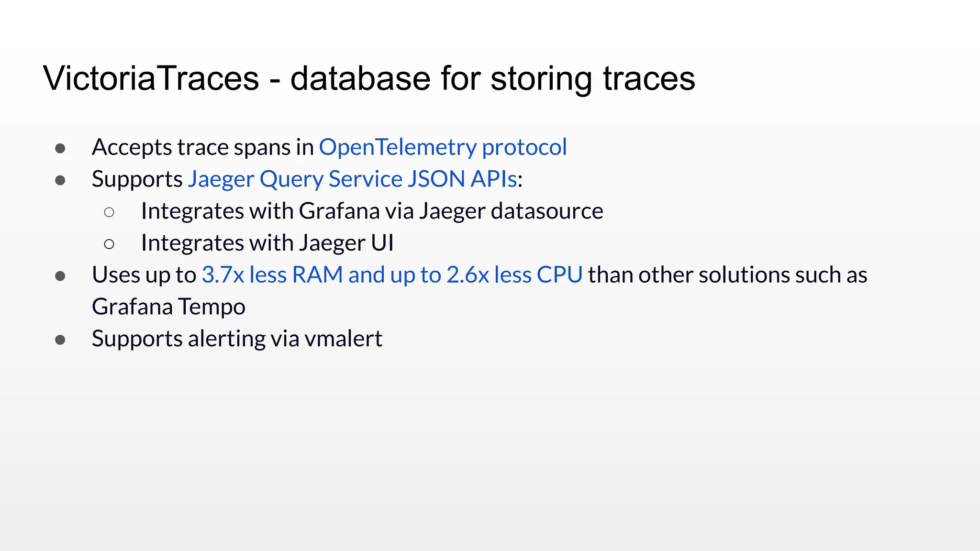Click the word Supports before Jaeger link
This screenshot has width=980, height=551.
point(137,179)
